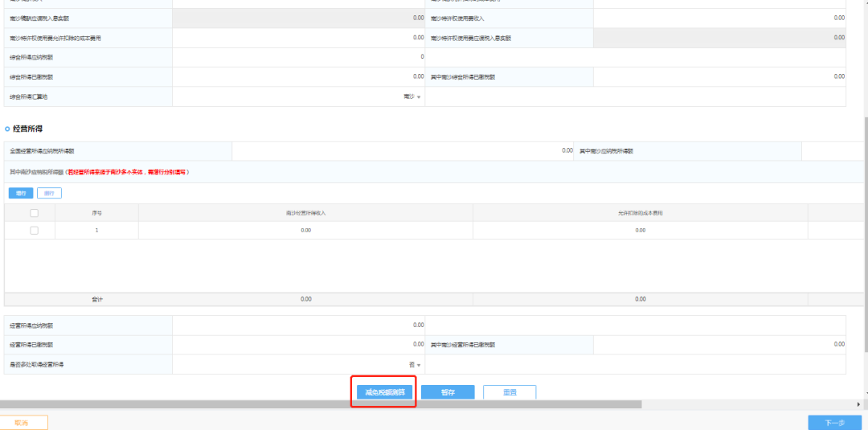Viewport: 868px width, 430px height.
Task: Add a row with blue 增行 button
Action: click(21, 193)
